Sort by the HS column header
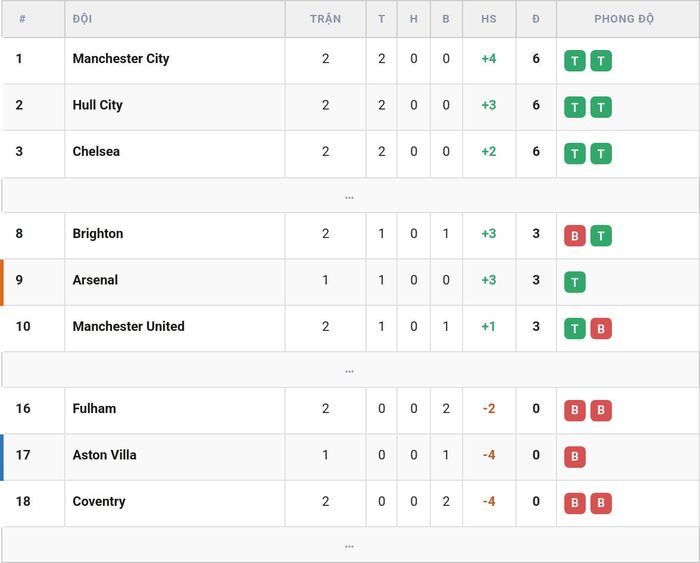 click(x=489, y=19)
